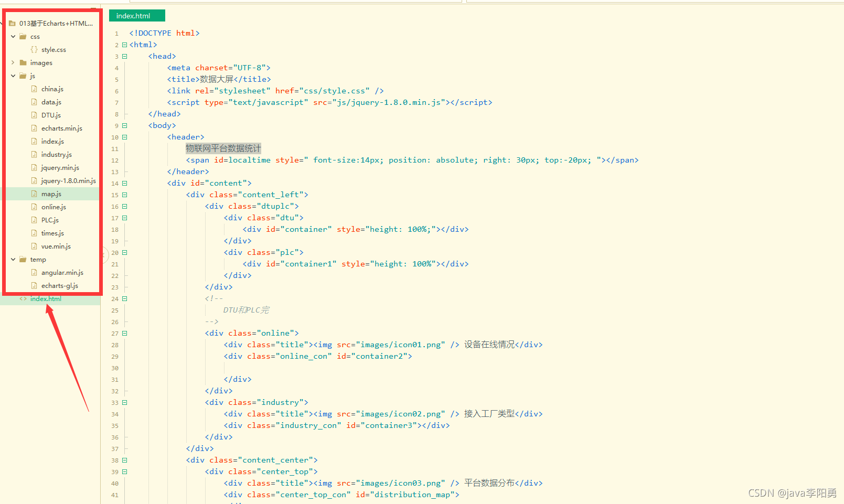This screenshot has height=504, width=844.
Task: Click the file icon beside echarts-gl.js
Action: pyautogui.click(x=34, y=286)
